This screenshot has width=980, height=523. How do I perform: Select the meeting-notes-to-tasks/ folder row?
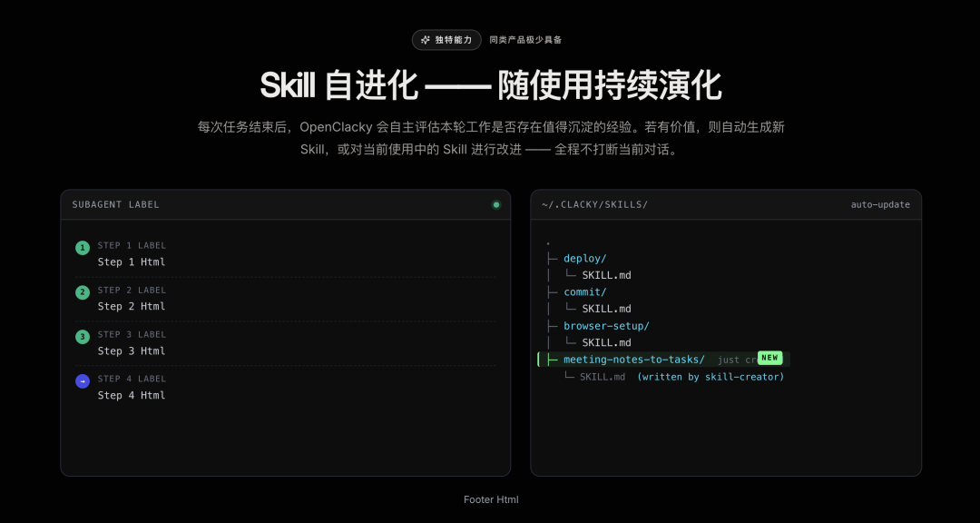pyautogui.click(x=663, y=360)
